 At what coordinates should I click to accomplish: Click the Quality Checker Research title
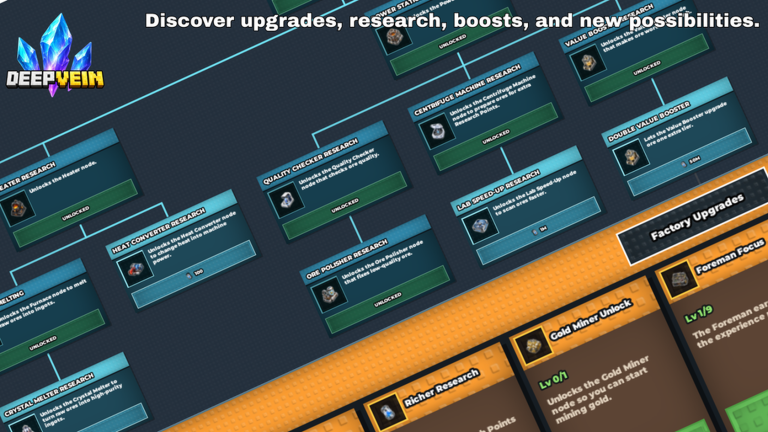[x=310, y=162]
